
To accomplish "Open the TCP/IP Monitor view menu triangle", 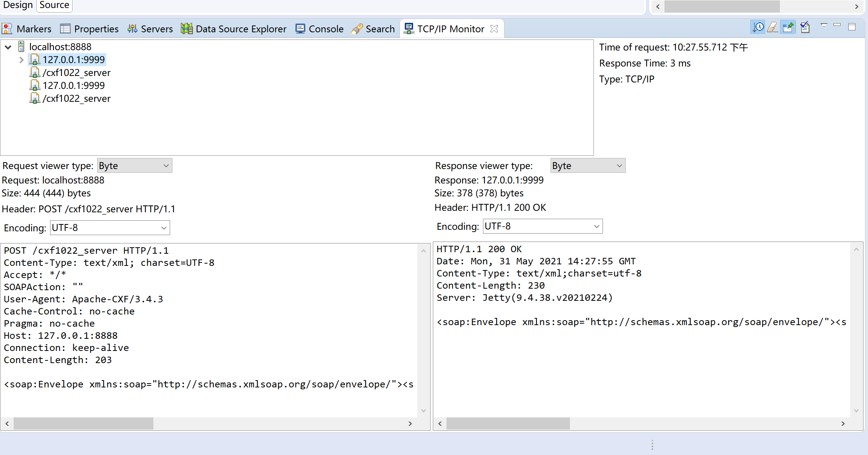I will [824, 25].
